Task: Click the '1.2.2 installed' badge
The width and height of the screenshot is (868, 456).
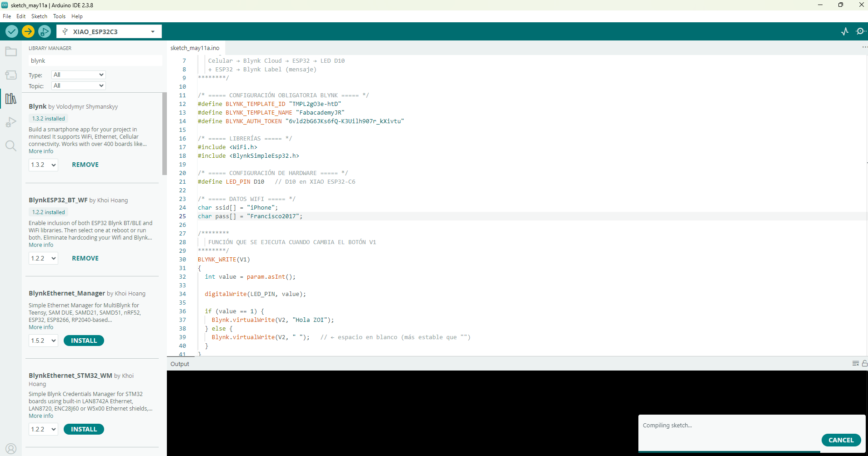Action: (x=48, y=212)
